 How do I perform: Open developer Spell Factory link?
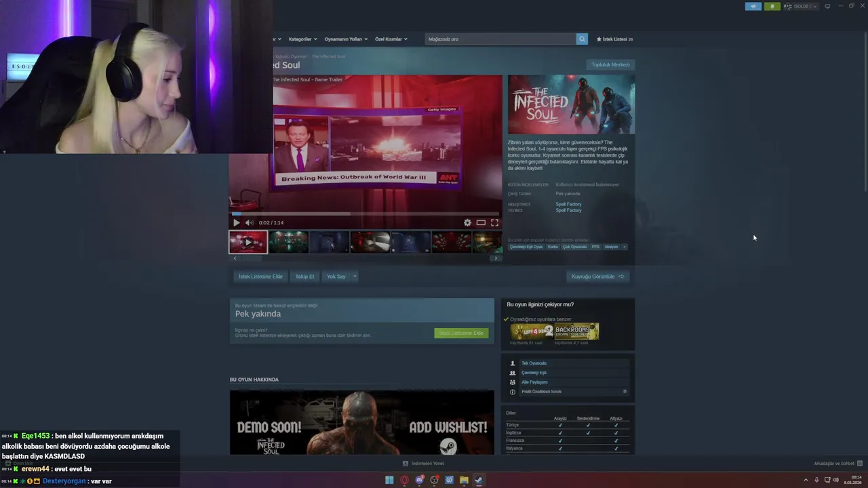pyautogui.click(x=568, y=204)
